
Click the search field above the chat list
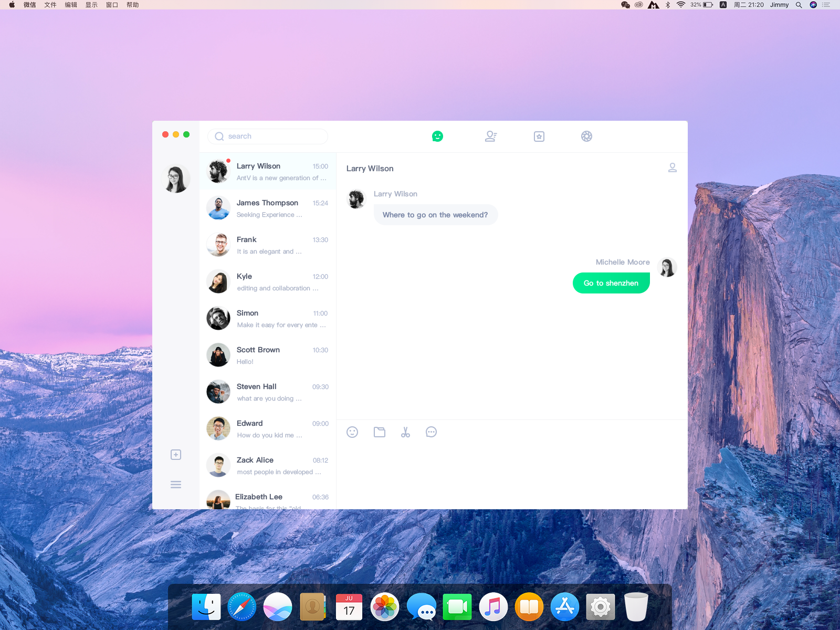pyautogui.click(x=268, y=136)
